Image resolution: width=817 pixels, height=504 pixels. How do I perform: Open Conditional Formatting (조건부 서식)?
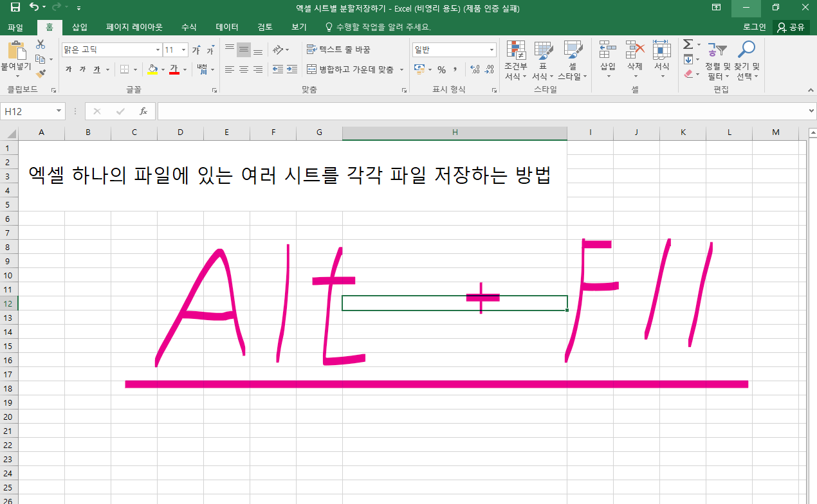tap(515, 59)
